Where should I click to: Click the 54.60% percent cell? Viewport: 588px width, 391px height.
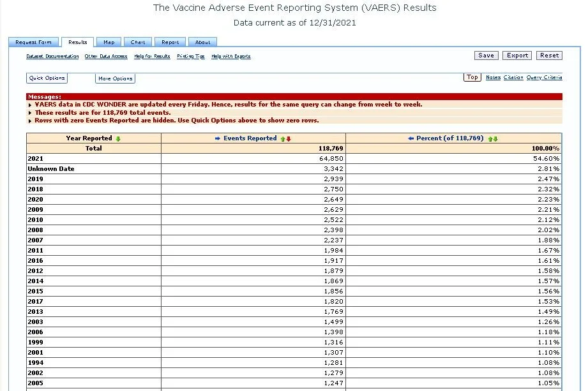click(x=546, y=159)
